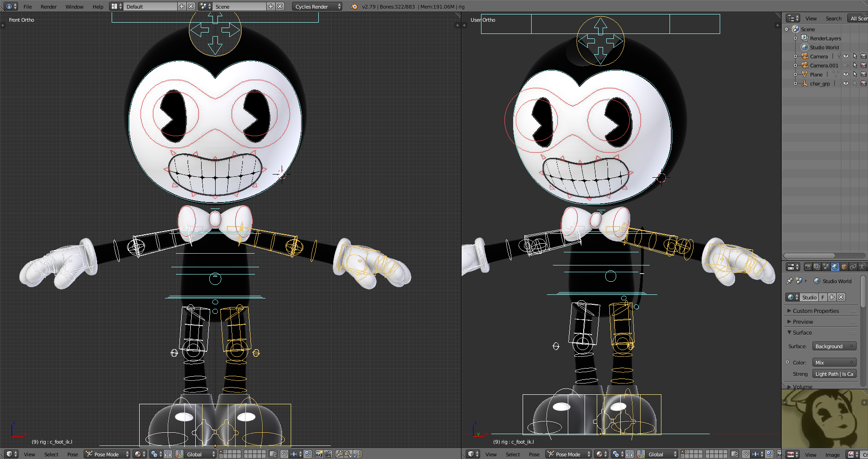Click the Info editor type icon
Image resolution: width=868 pixels, height=459 pixels.
(11, 6)
